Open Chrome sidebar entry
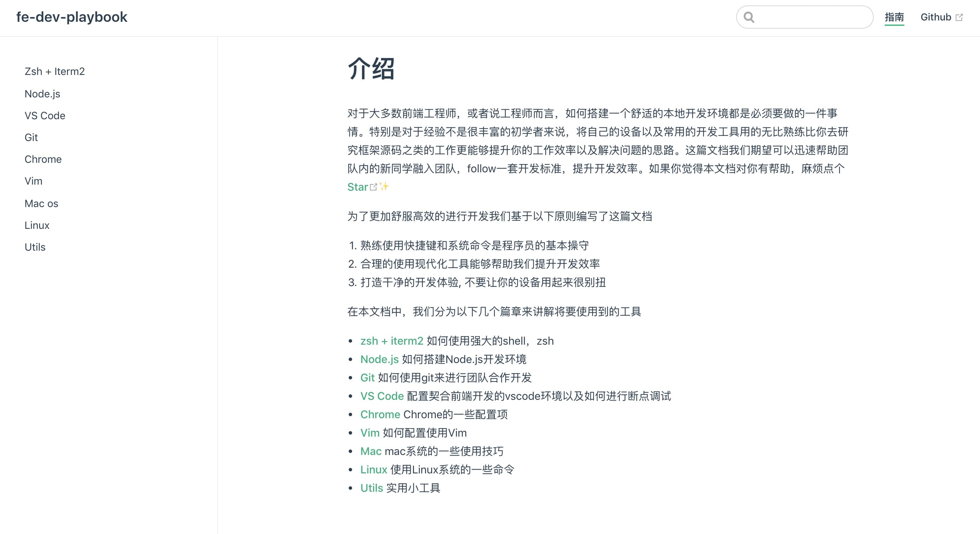Screen dimensions: 980x534 coord(43,159)
